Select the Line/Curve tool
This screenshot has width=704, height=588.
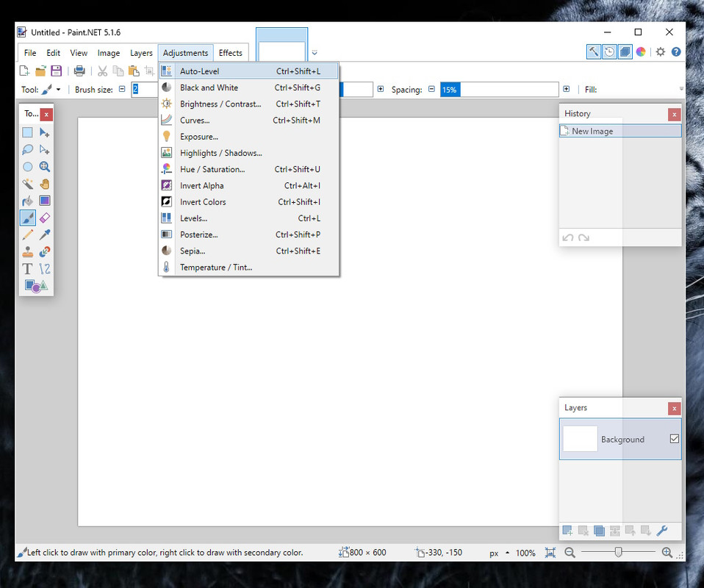coord(44,268)
